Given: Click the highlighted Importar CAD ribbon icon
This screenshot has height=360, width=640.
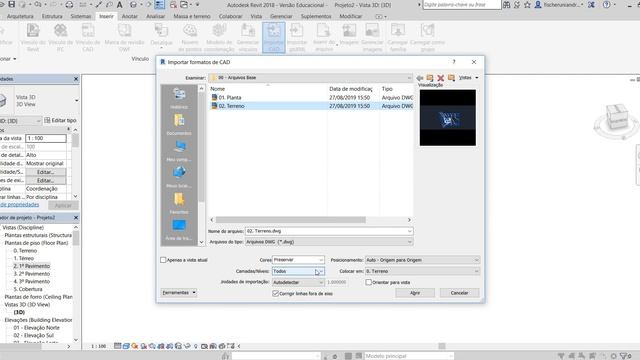Looking at the screenshot, I should 274,37.
